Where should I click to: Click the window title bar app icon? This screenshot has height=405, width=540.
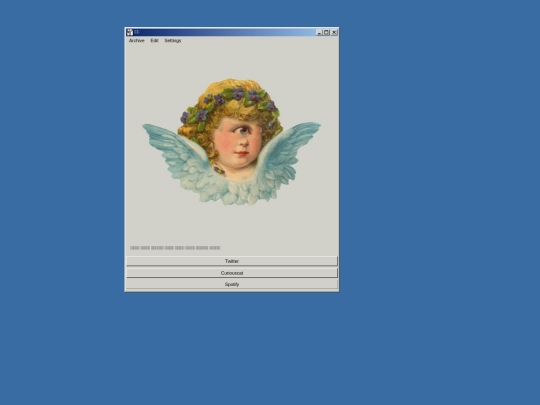pos(129,32)
